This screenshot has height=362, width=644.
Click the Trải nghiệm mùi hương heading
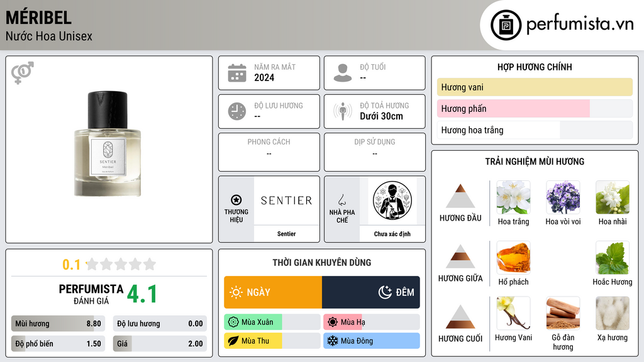click(x=535, y=162)
